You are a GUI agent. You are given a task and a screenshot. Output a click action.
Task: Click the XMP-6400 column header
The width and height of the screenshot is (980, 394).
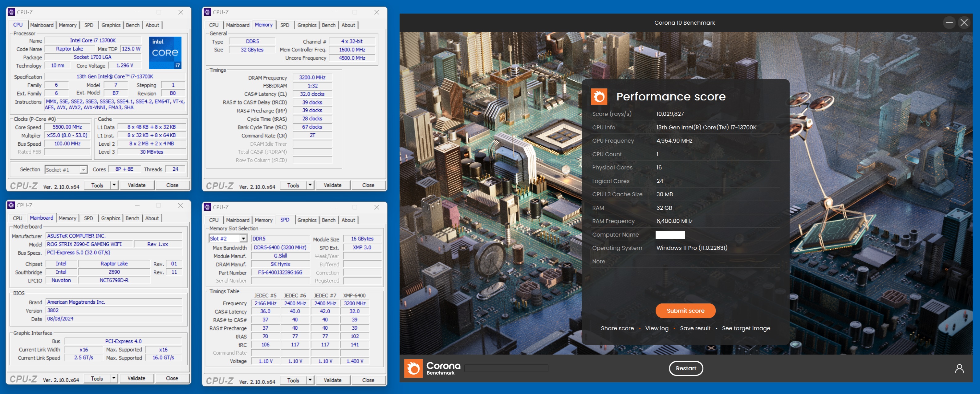click(x=354, y=295)
